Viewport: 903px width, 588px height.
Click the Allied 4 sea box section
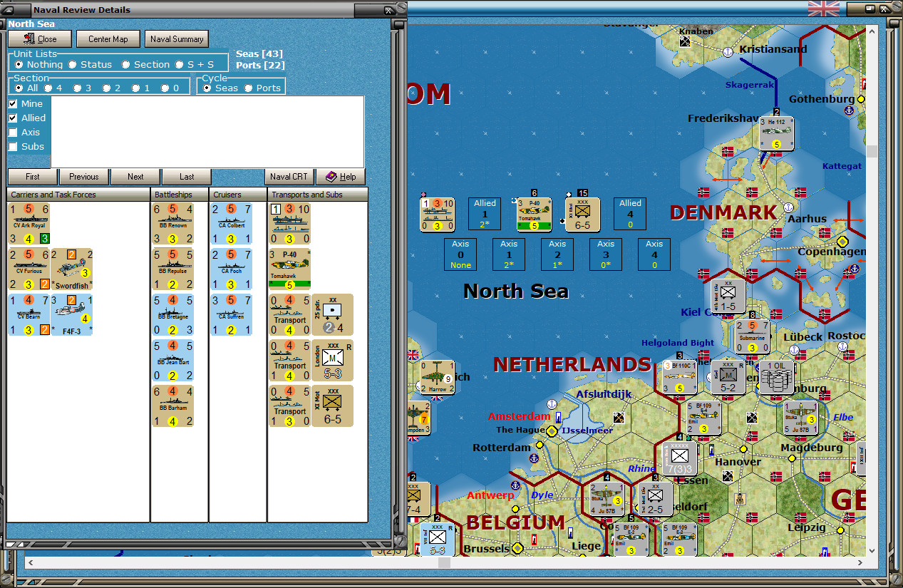tap(630, 214)
